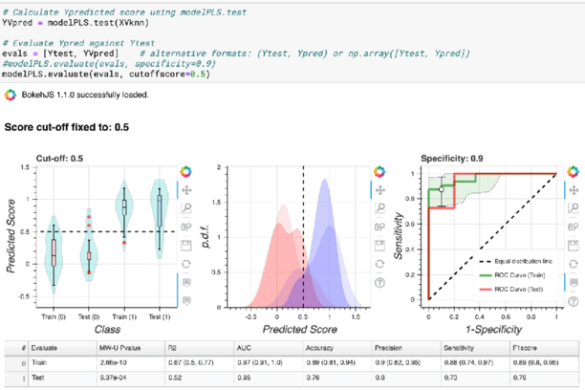Click 'Score cut-off fixed to: 0.5' heading

(67, 127)
